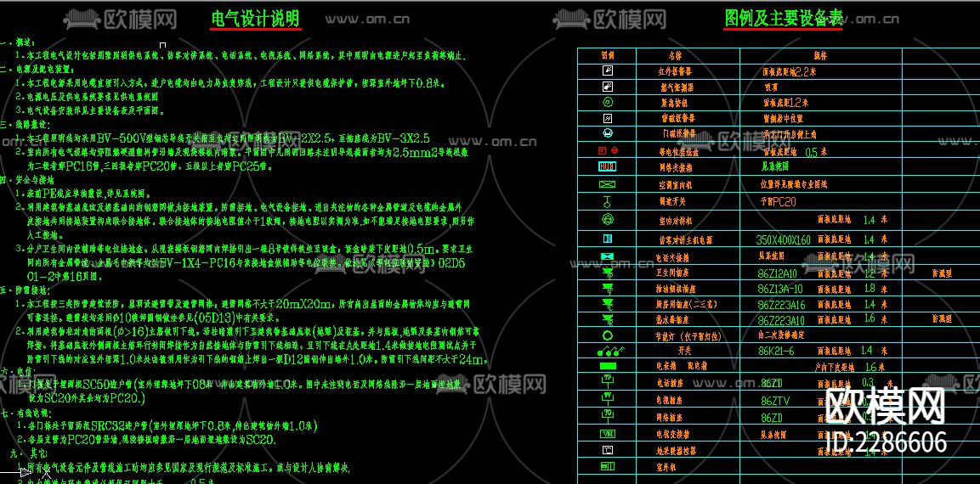Select the switch (开关) legend symbol
The width and height of the screenshot is (980, 484).
[609, 351]
